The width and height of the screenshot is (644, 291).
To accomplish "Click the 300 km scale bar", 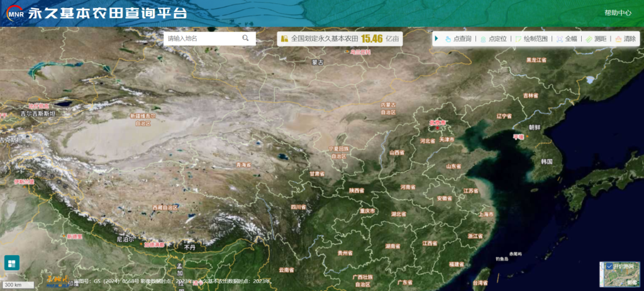I will 18,285.
